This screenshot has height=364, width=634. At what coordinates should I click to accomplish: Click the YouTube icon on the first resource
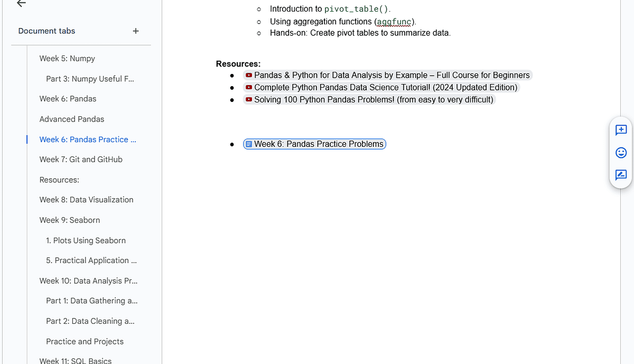(x=249, y=75)
